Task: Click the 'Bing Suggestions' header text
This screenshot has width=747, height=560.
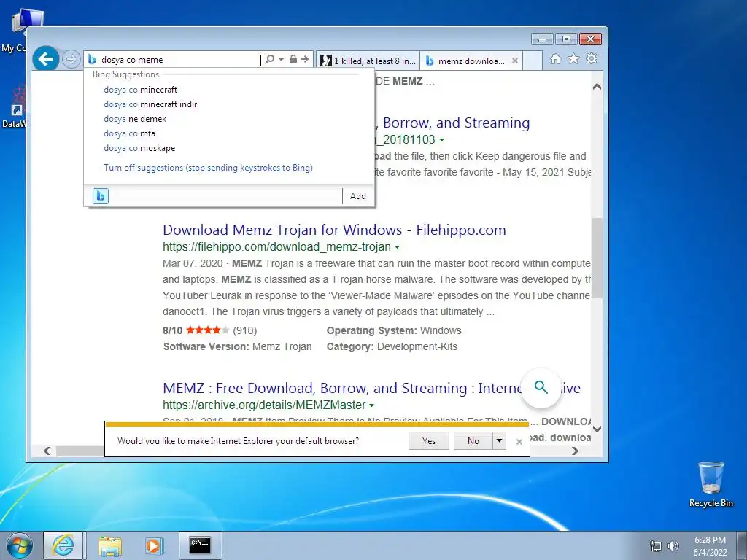Action: (x=125, y=74)
